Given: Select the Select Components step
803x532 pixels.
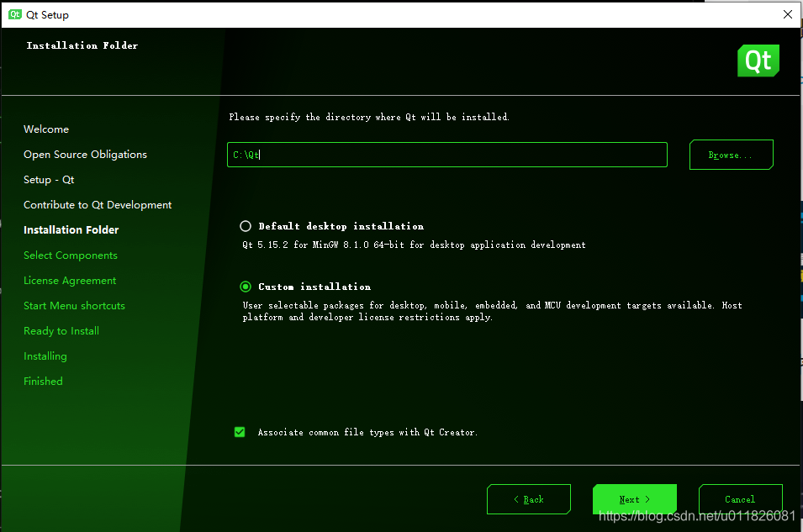Looking at the screenshot, I should (x=70, y=255).
